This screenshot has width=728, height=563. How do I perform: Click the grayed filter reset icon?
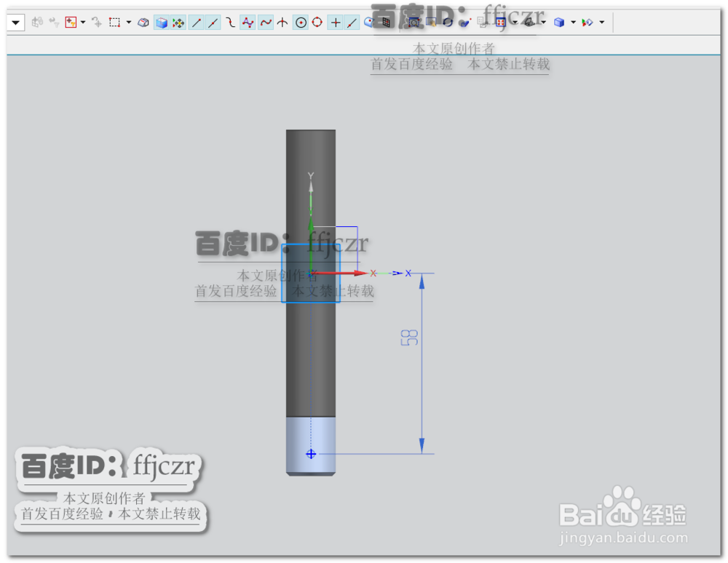[54, 22]
